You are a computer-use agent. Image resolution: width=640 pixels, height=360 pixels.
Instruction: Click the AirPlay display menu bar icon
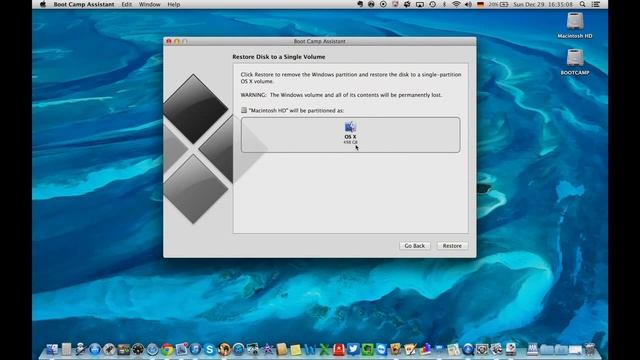[420, 4]
